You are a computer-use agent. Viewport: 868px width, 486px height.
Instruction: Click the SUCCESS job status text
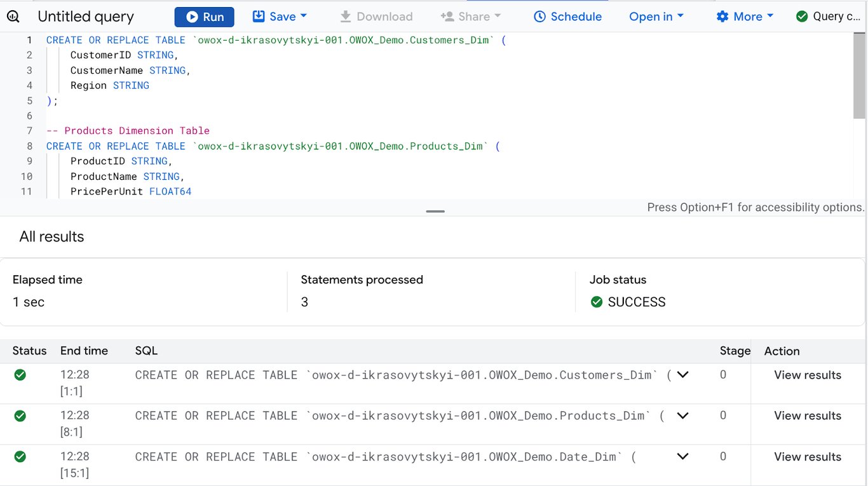tap(637, 302)
